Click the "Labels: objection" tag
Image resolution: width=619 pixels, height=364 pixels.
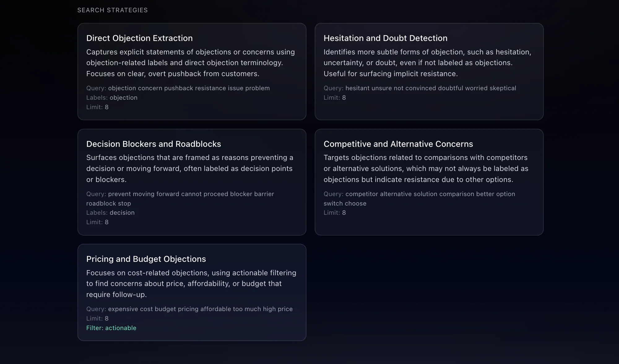pos(112,98)
